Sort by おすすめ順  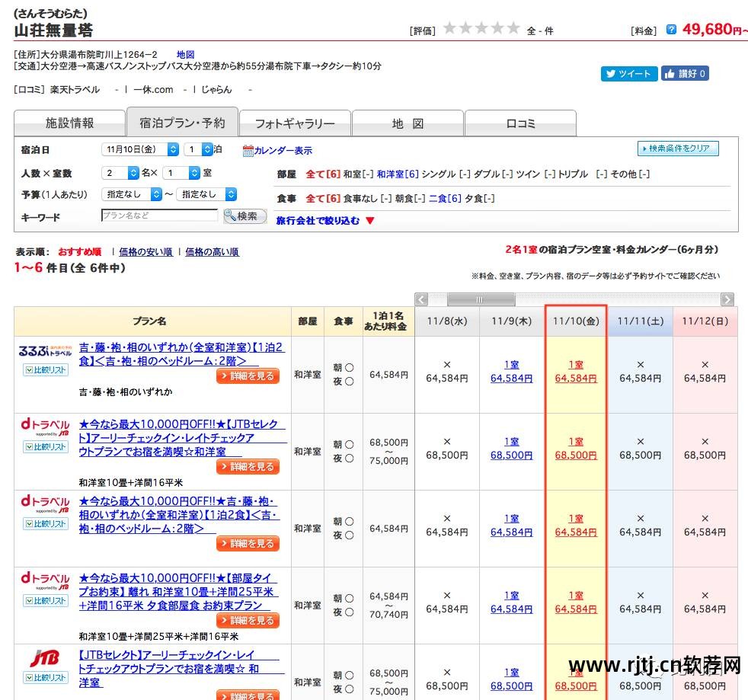click(80, 252)
